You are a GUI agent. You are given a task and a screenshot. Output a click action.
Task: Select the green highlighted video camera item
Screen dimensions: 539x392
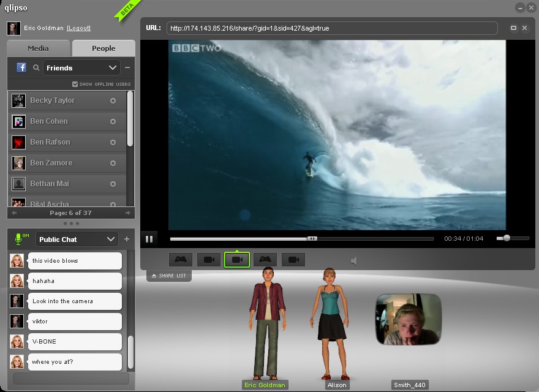(x=237, y=260)
